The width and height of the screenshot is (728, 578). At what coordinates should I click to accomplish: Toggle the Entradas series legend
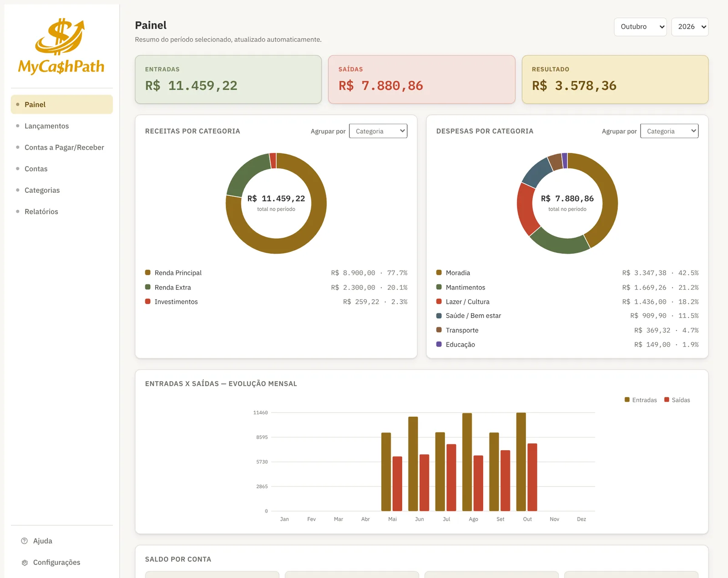(641, 400)
